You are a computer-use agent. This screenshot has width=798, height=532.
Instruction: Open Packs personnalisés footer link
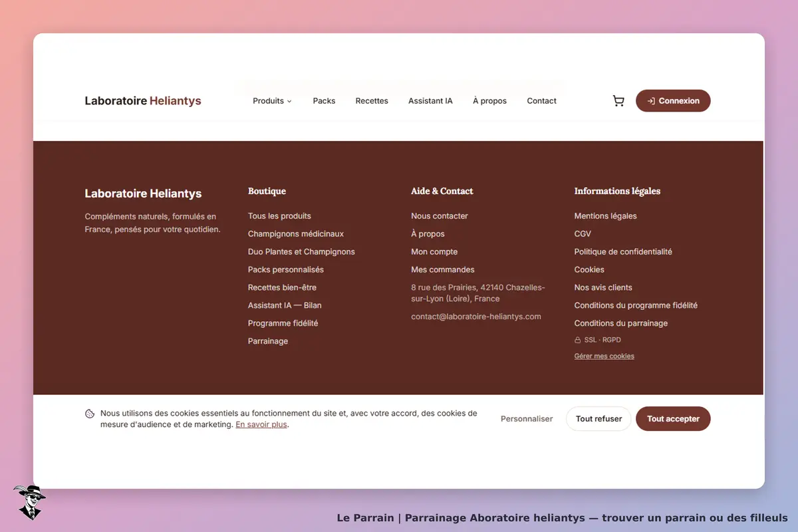click(286, 270)
